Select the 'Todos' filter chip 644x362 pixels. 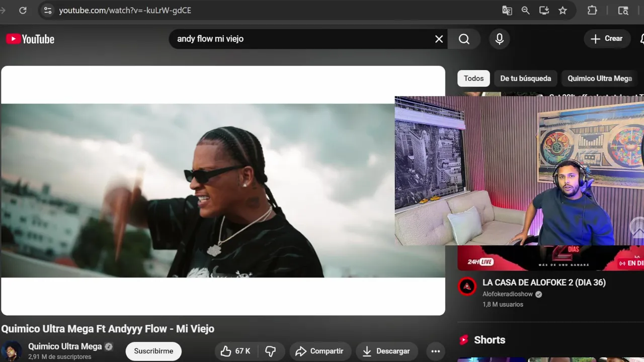point(473,78)
